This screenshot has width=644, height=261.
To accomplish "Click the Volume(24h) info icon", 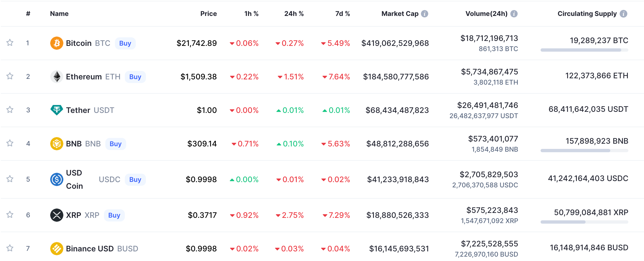I will coord(514,14).
